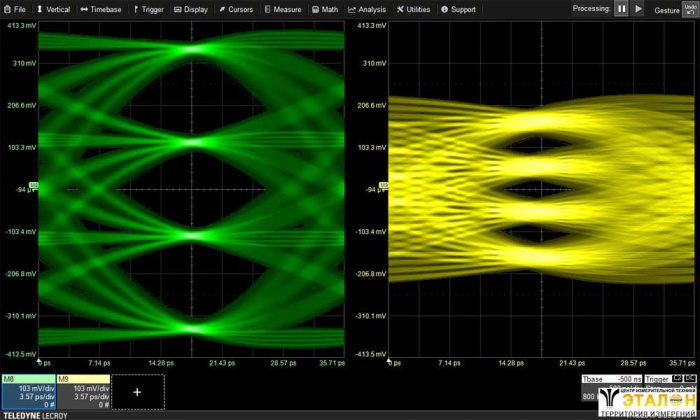
Task: Open the Display menu
Action: (191, 9)
